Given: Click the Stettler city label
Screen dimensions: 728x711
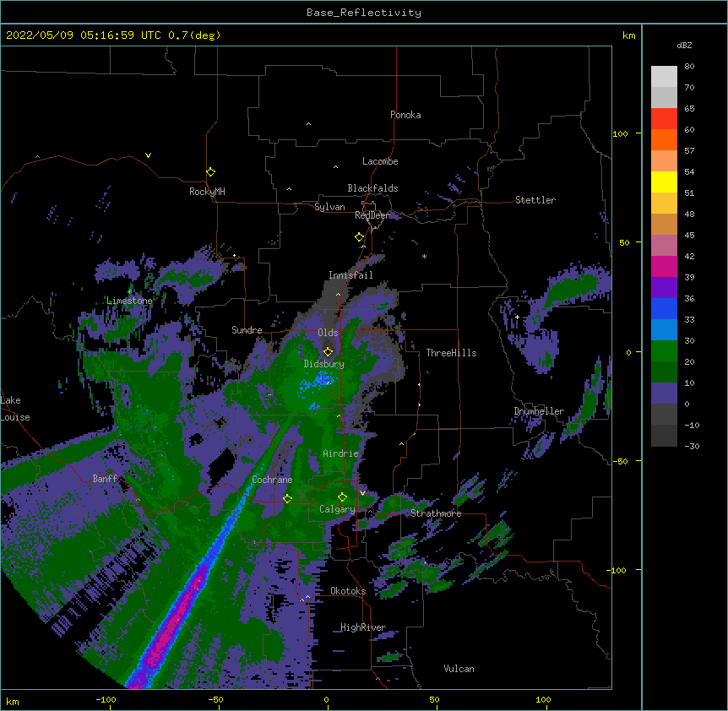Looking at the screenshot, I should coord(535,200).
